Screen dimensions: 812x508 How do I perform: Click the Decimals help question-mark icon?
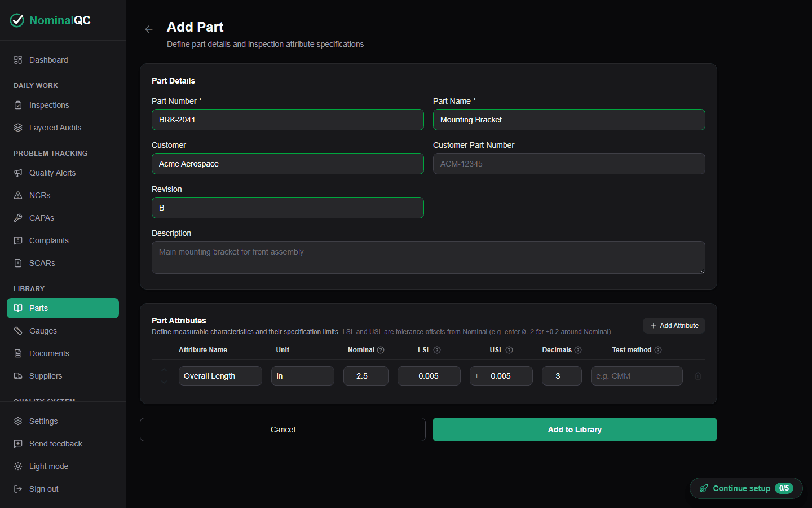pos(578,350)
